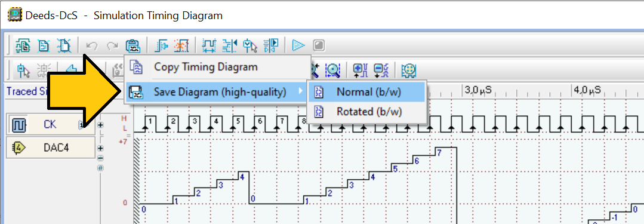Open Save Diagram (high-quality) submenu
The image size is (644, 224).
click(217, 92)
